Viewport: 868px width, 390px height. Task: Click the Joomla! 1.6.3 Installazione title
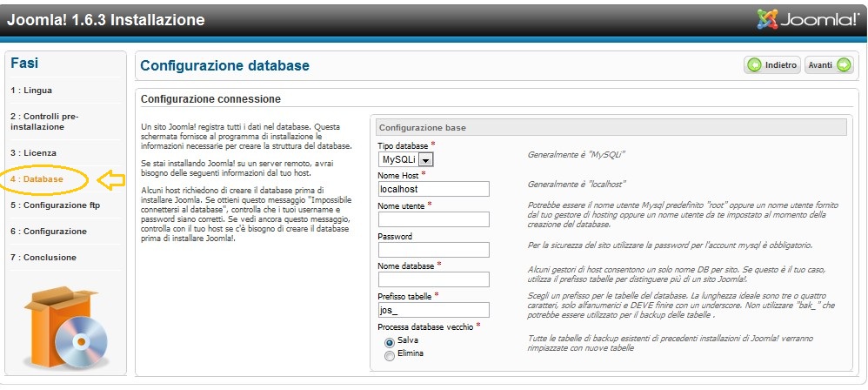pos(106,20)
